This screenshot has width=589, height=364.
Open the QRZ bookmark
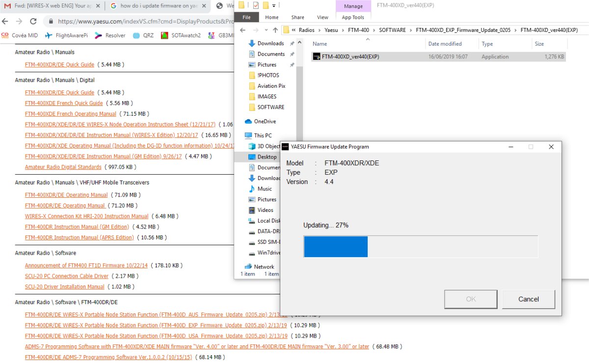[143, 35]
